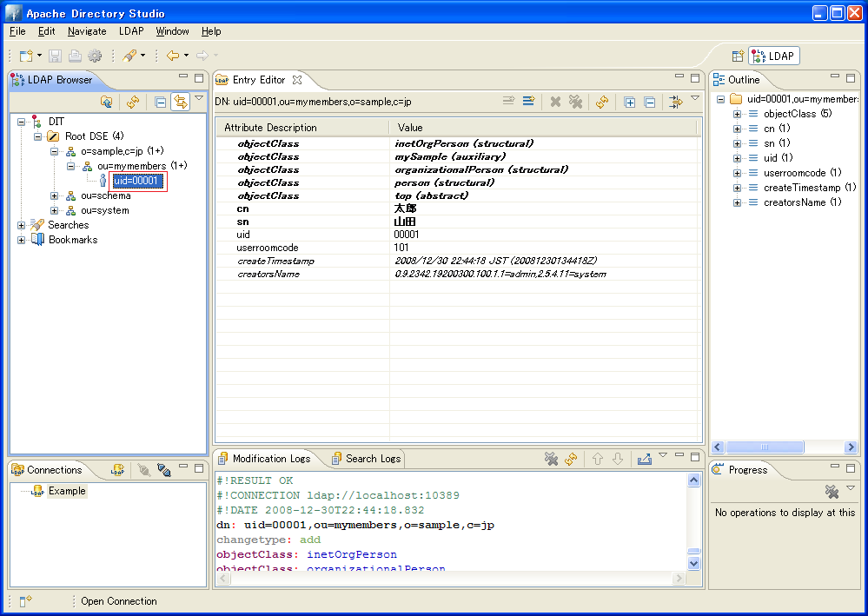This screenshot has height=616, width=868.
Task: Expand userroomcode (1) in Outline
Action: click(x=737, y=173)
